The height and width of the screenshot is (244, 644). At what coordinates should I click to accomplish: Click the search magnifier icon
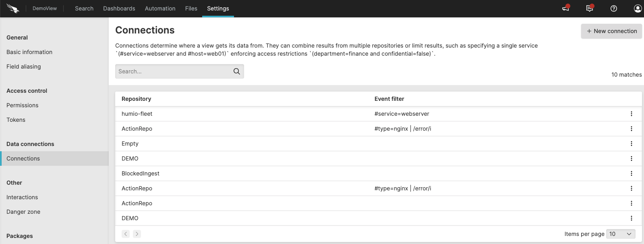(x=237, y=71)
